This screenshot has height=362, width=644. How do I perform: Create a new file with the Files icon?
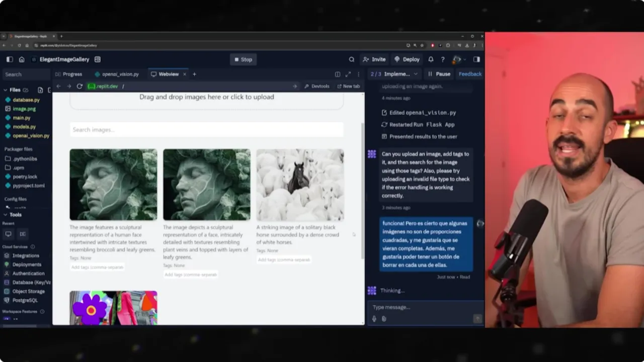(x=40, y=90)
